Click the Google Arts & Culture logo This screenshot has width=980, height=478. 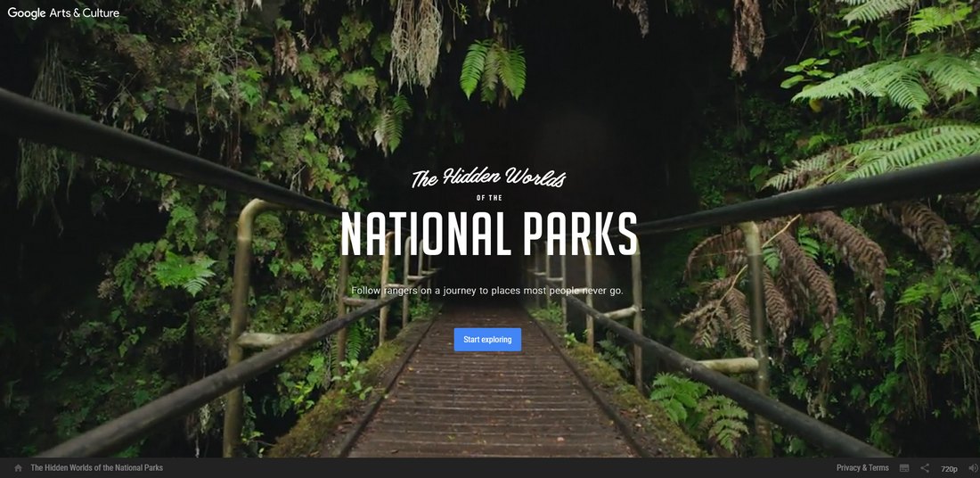63,13
